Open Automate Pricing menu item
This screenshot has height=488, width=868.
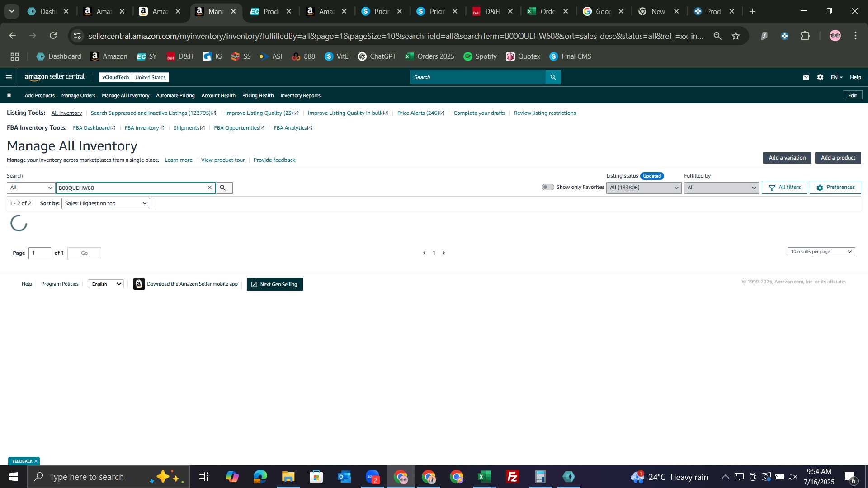[x=175, y=95]
